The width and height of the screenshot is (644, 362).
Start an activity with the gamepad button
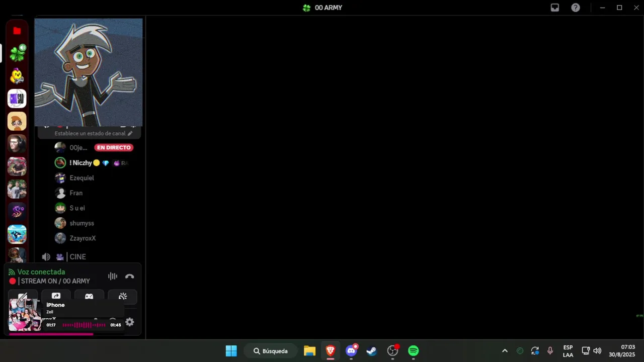[89, 296]
